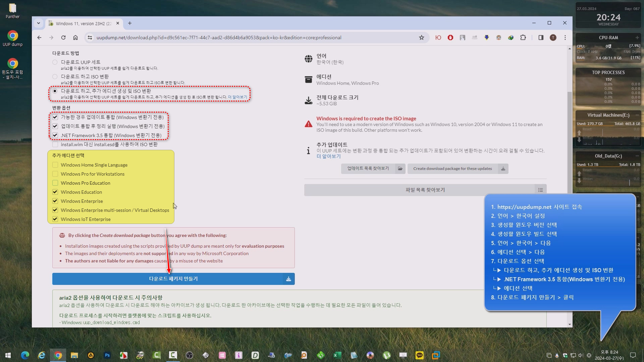Open the browser home page
644x362 pixels.
click(75, 38)
